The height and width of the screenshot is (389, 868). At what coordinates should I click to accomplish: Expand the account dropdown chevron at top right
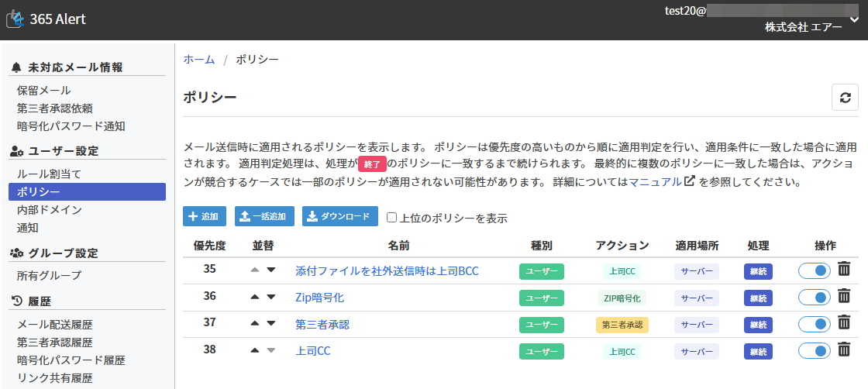coord(854,20)
